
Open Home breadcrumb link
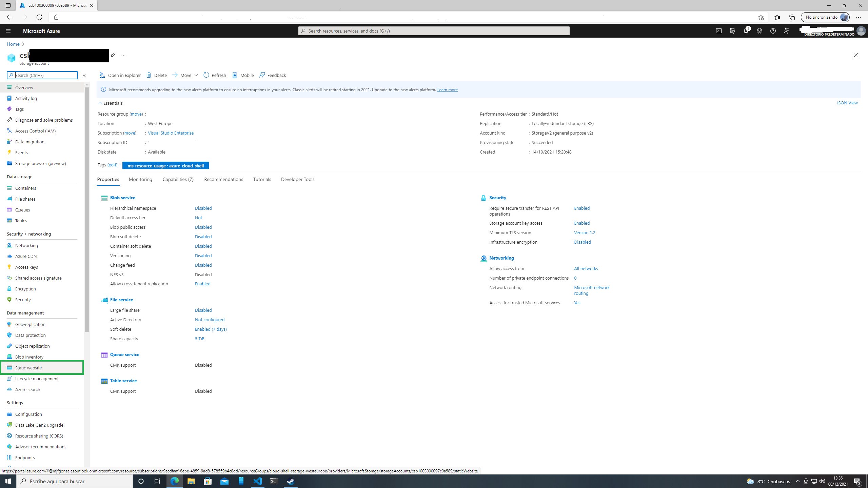pos(13,44)
